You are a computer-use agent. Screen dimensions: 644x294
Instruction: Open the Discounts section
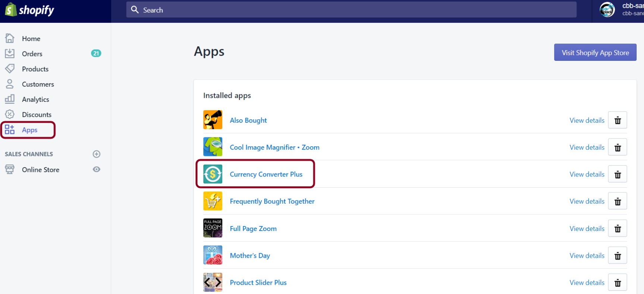click(37, 115)
